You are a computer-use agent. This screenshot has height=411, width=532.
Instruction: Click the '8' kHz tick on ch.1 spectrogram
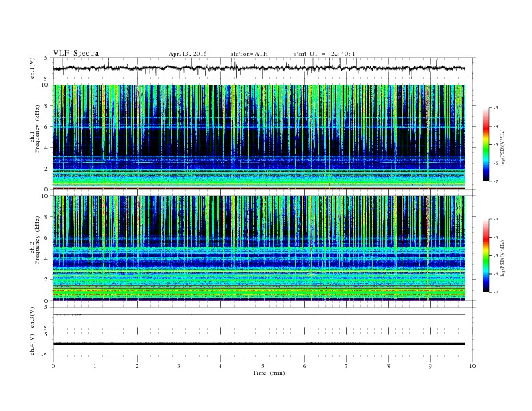point(46,106)
